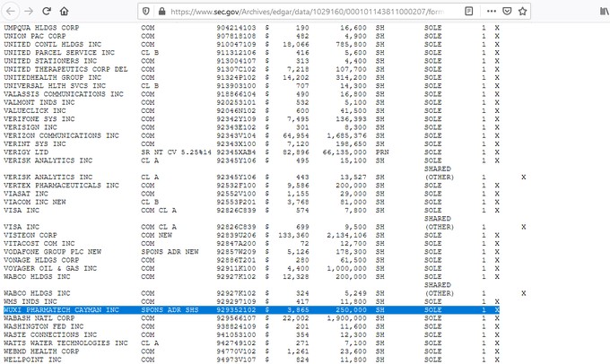The width and height of the screenshot is (610, 364).
Task: Click VALUECLICK INC entry
Action: [35, 110]
